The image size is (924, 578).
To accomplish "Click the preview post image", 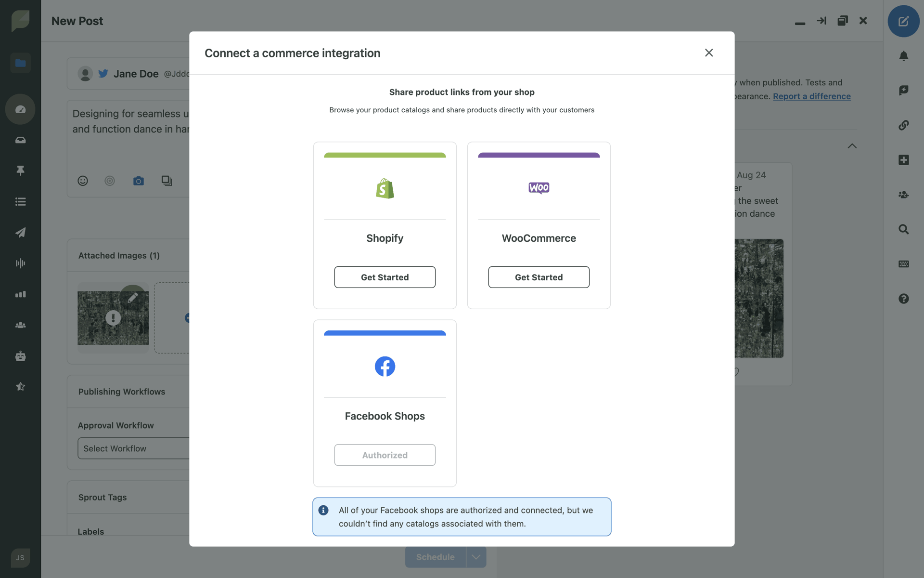I will tap(759, 299).
